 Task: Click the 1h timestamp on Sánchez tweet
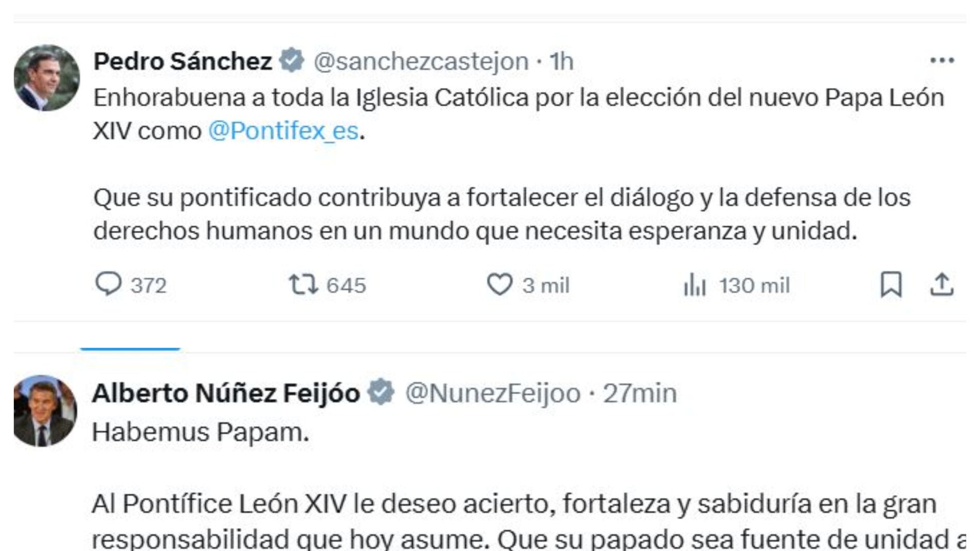click(561, 61)
